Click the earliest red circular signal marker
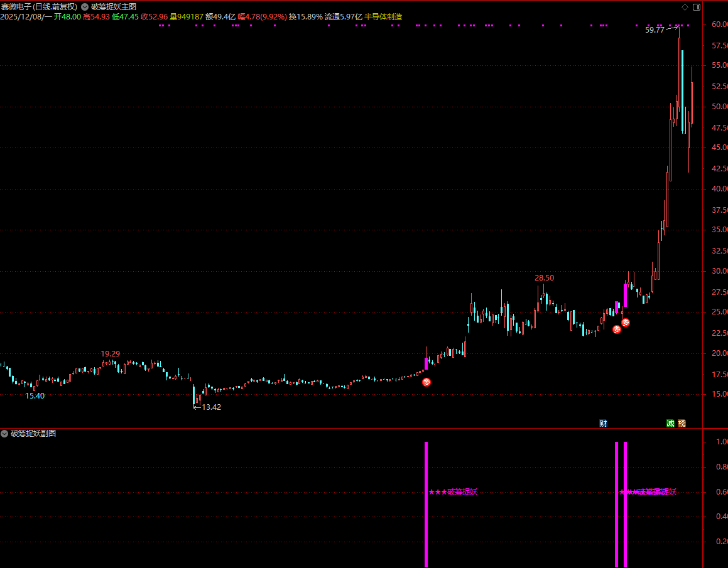The height and width of the screenshot is (568, 728). (426, 382)
